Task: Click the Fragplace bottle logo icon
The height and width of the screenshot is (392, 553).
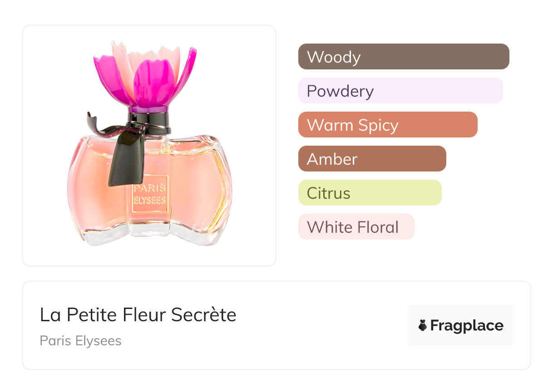Action: pyautogui.click(x=423, y=325)
